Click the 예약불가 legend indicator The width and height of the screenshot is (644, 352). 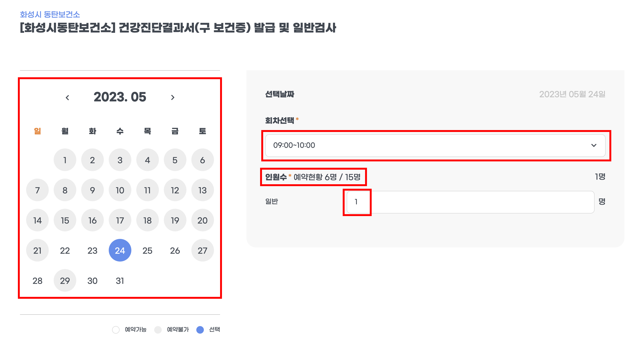pyautogui.click(x=158, y=330)
